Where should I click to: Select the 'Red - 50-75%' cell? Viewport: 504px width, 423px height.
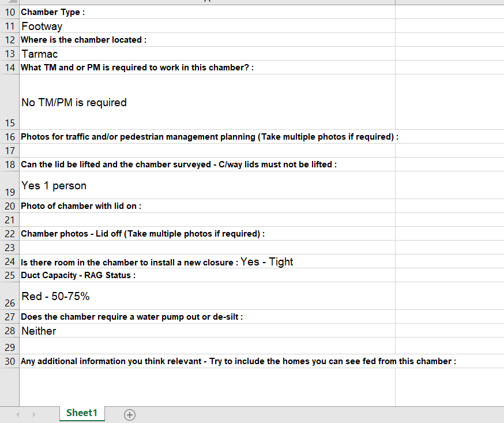point(208,296)
